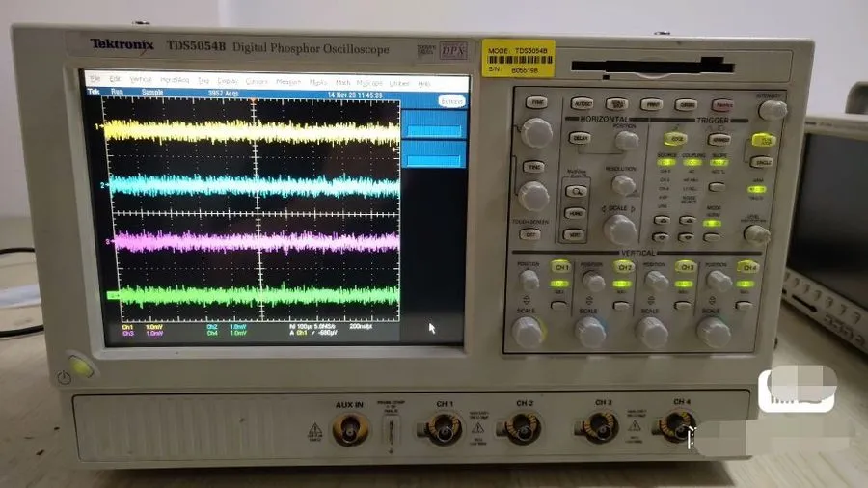
Task: Click the CH 3 BNC input connector
Action: [599, 427]
